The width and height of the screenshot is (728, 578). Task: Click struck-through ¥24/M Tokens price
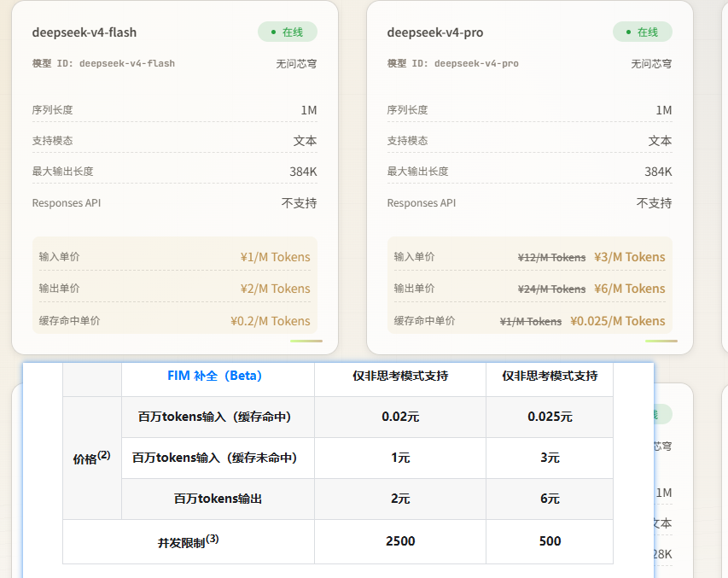tap(551, 289)
